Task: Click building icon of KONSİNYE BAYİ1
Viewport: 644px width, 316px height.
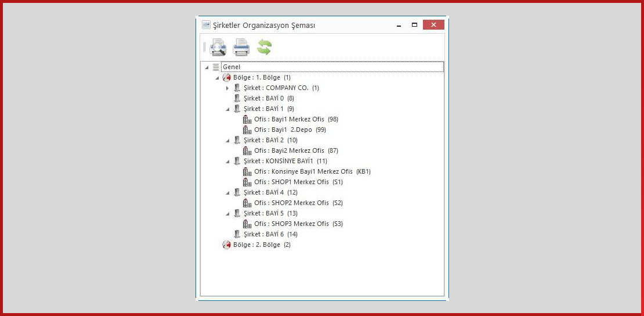Action: click(x=237, y=161)
